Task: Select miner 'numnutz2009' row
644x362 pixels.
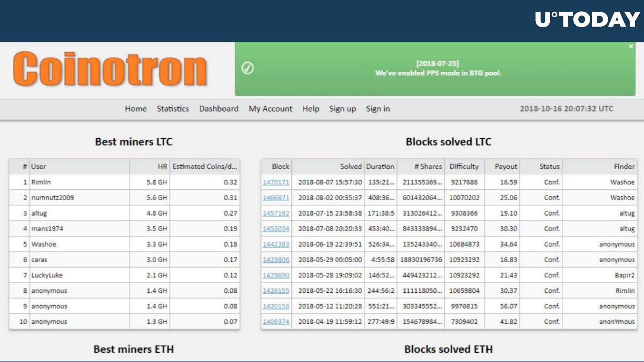Action: pyautogui.click(x=124, y=197)
